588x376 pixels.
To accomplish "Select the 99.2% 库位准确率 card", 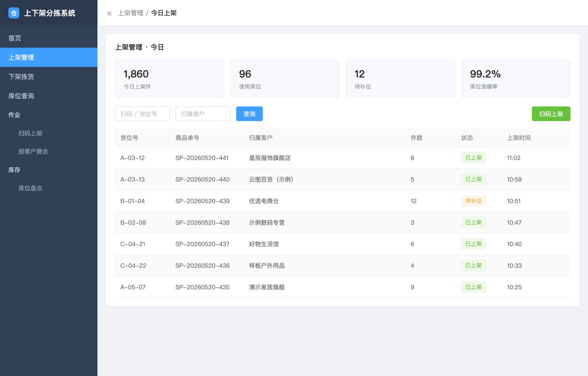I will point(516,79).
